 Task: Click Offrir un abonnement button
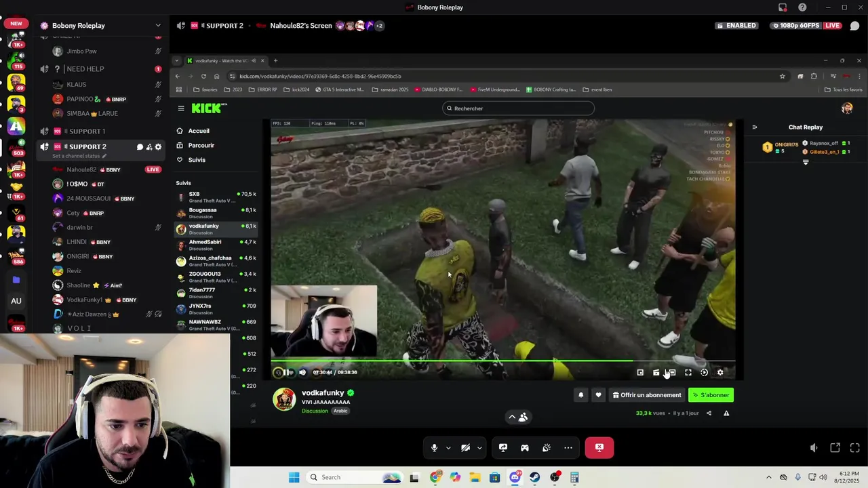tap(647, 395)
